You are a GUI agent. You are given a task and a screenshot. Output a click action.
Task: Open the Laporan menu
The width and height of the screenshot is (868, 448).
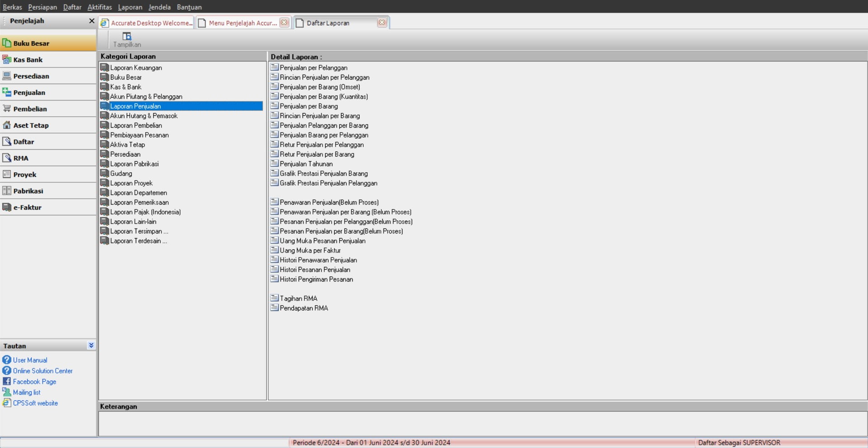pos(130,7)
